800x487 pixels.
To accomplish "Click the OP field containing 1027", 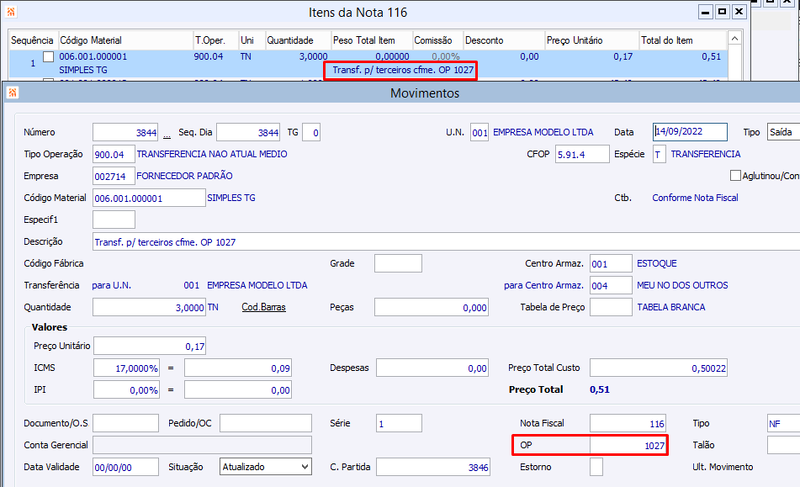I will point(628,445).
